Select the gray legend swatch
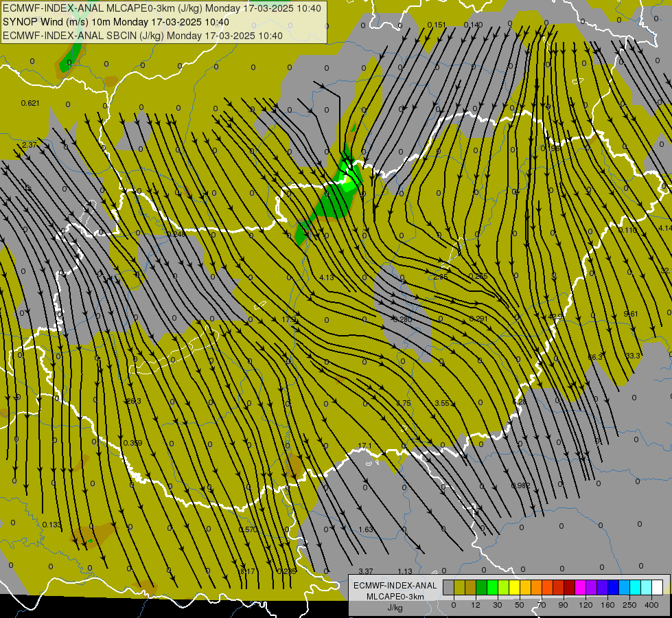 pos(449,587)
